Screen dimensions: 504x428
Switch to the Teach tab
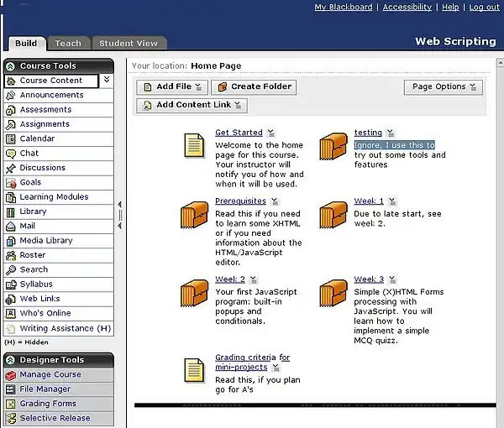[68, 43]
